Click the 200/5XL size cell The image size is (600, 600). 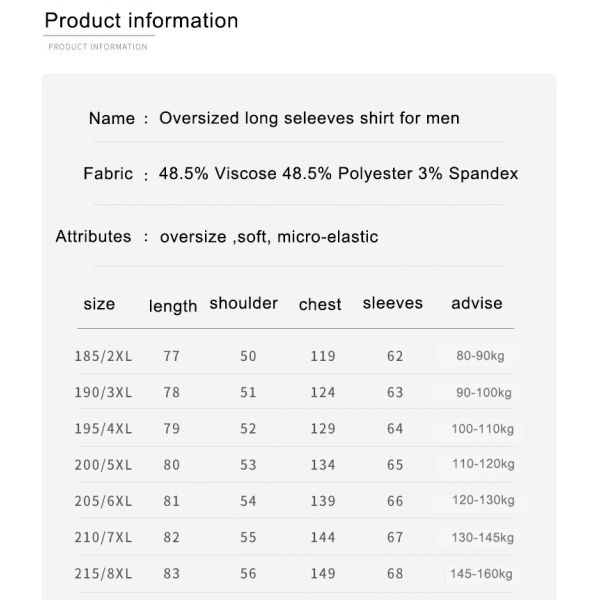(x=103, y=465)
